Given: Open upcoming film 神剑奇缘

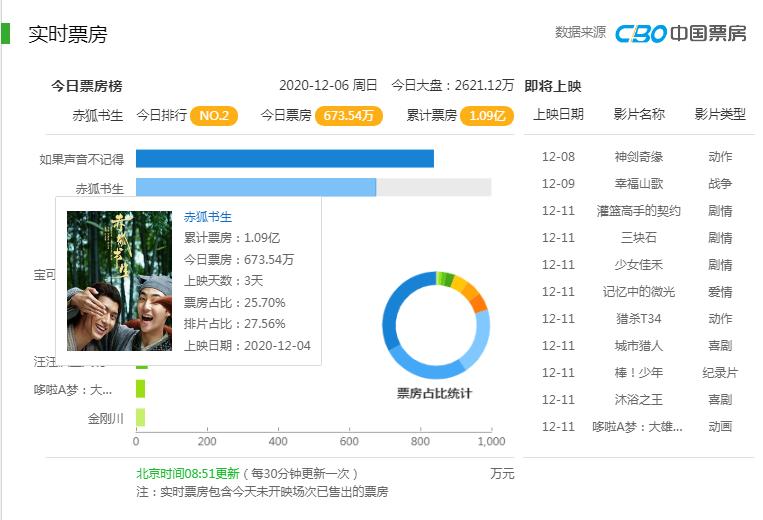Looking at the screenshot, I should click(638, 157).
